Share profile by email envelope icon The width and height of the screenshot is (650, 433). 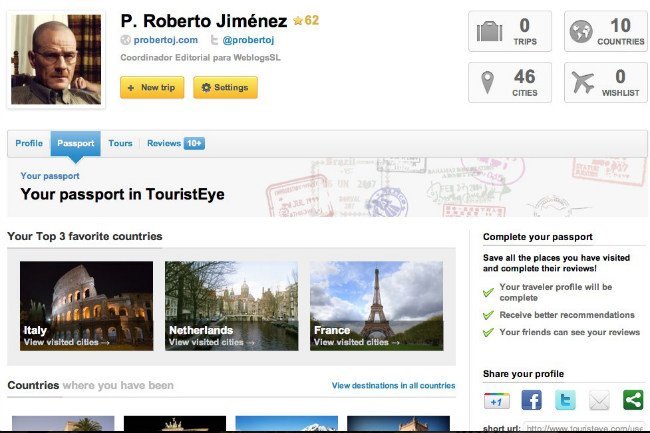(599, 400)
